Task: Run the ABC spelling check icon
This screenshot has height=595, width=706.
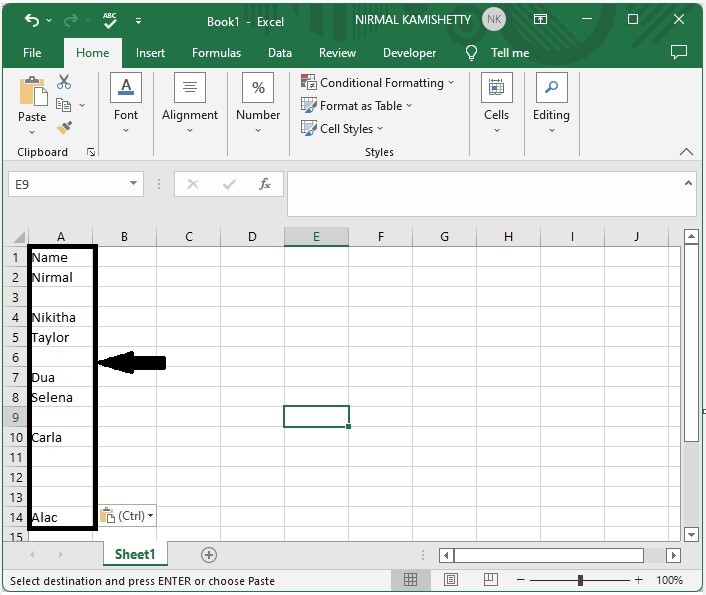Action: click(109, 20)
